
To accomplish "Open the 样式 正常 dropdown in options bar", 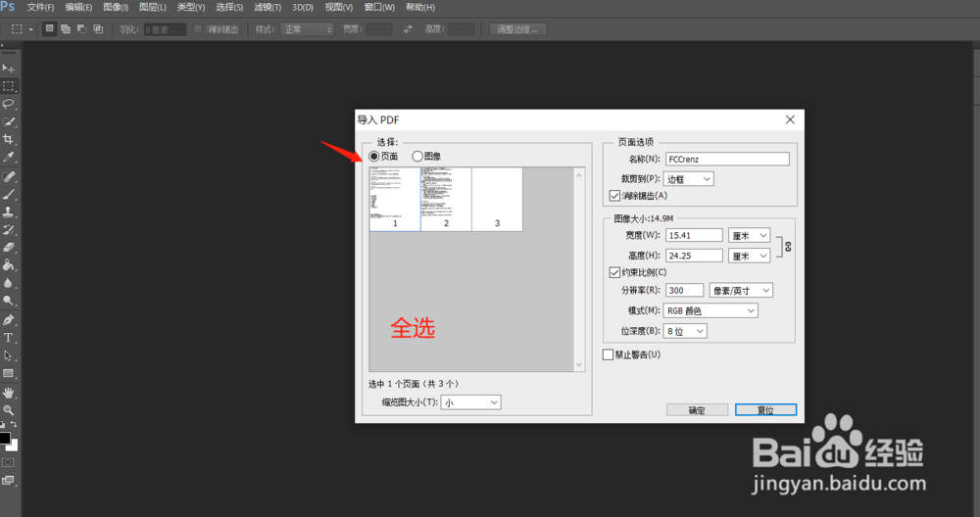I will point(307,29).
